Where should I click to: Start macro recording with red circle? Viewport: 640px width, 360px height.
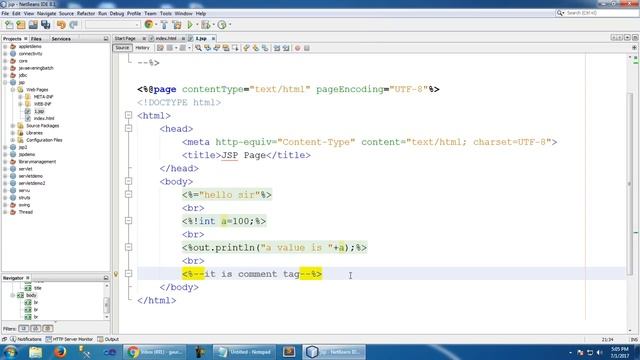pos(298,48)
